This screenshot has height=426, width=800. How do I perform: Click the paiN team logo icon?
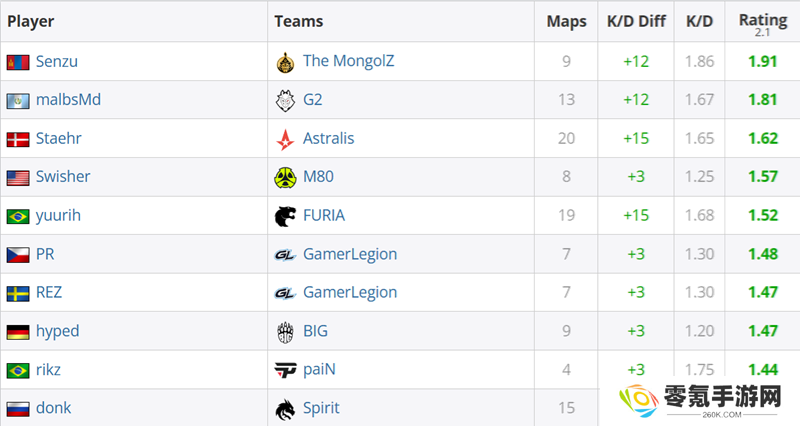click(x=285, y=370)
